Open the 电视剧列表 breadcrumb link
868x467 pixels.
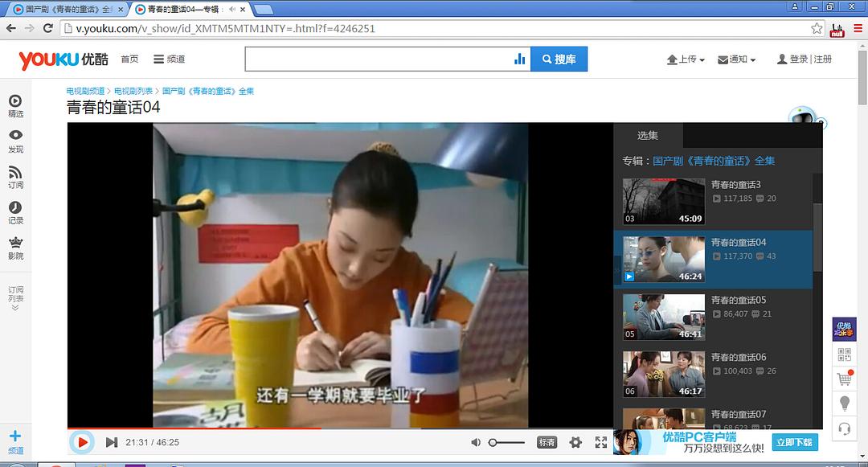click(x=133, y=92)
